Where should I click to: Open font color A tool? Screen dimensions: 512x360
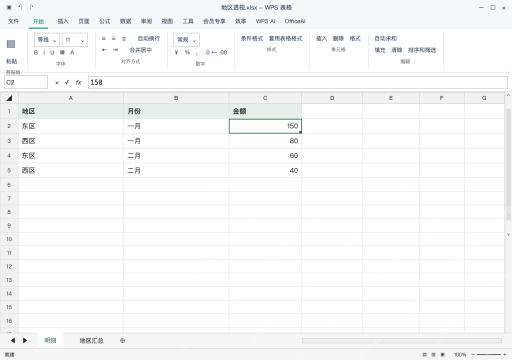tap(72, 53)
